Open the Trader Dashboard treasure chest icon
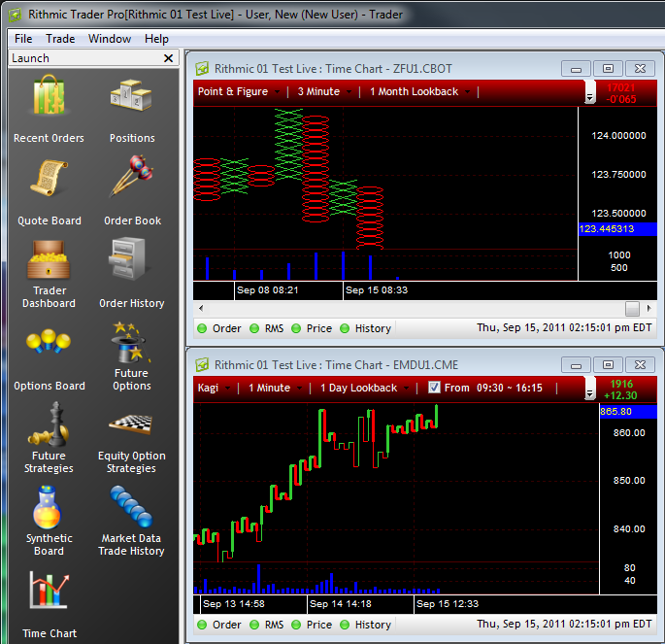This screenshot has width=665, height=644. (50, 259)
